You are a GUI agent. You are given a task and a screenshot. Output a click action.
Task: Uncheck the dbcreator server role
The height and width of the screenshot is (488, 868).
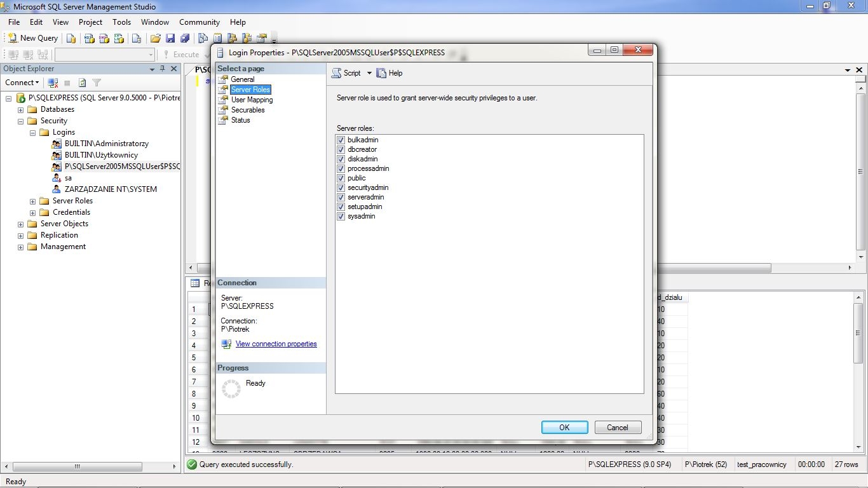tap(341, 149)
